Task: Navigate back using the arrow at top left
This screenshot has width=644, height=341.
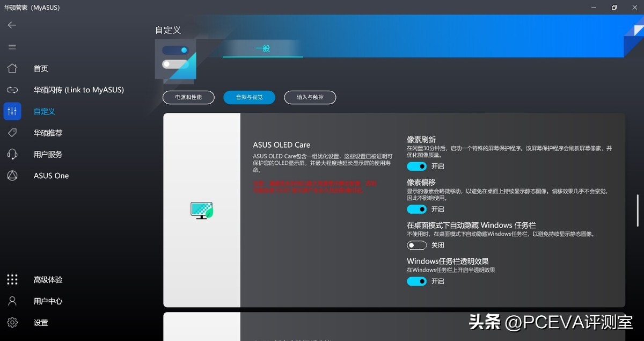Action: pyautogui.click(x=12, y=25)
